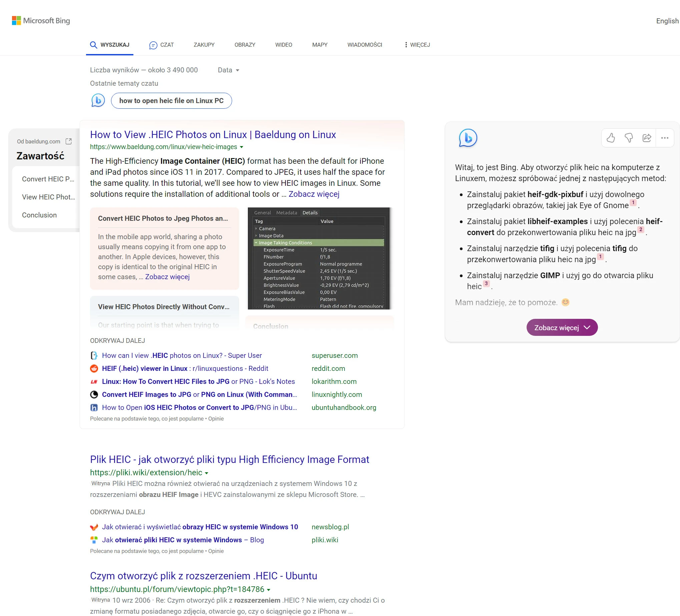The width and height of the screenshot is (680, 616).
Task: Click the Super User favicon
Action: coord(94,356)
